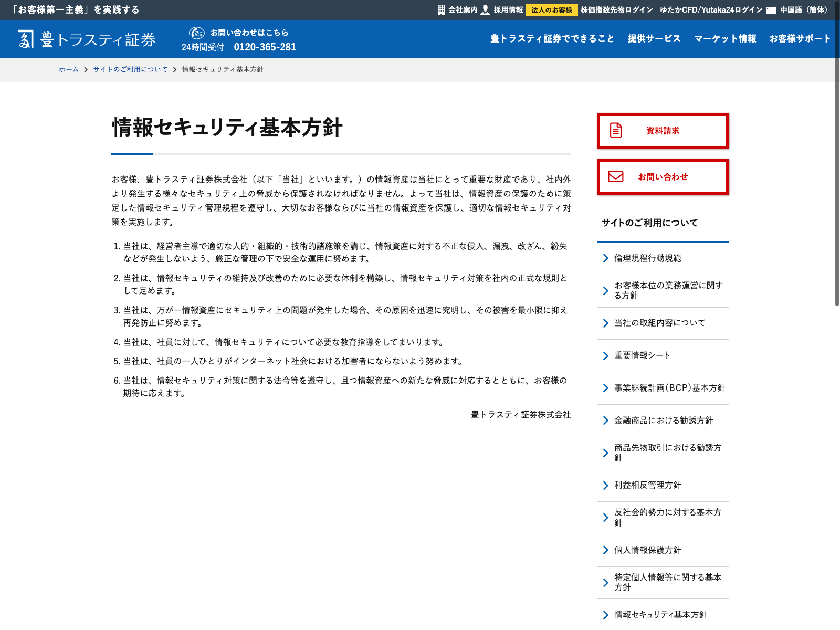Image resolution: width=840 pixels, height=630 pixels.
Task: Select the yellow 法人のお客様 button
Action: (551, 10)
